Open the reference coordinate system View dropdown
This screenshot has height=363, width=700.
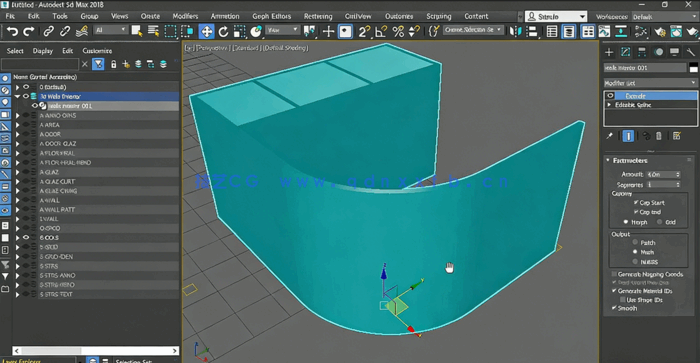click(283, 30)
